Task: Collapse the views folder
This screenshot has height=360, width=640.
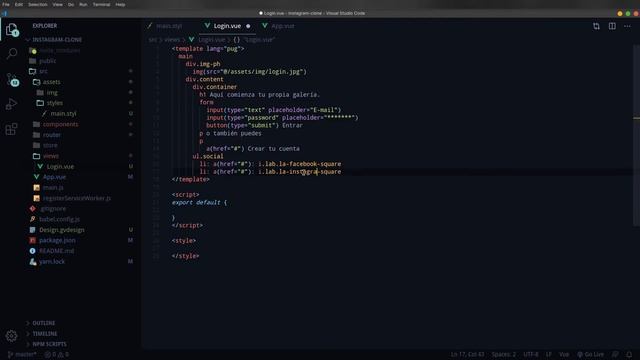Action: pos(51,156)
